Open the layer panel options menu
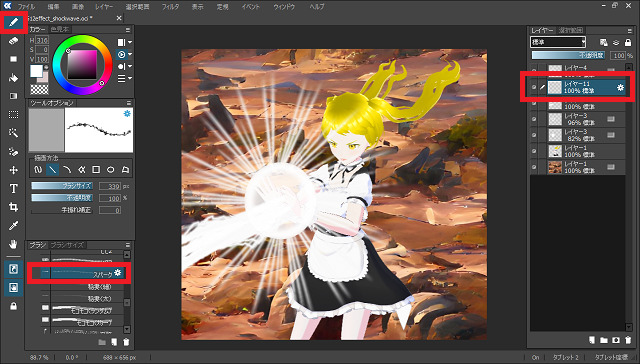Image resolution: width=640 pixels, height=364 pixels. pos(629,31)
